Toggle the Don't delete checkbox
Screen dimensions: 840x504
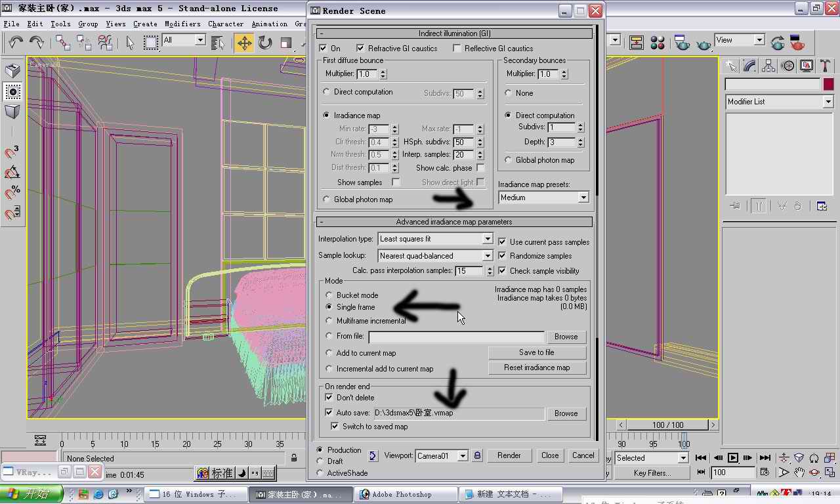coord(329,398)
